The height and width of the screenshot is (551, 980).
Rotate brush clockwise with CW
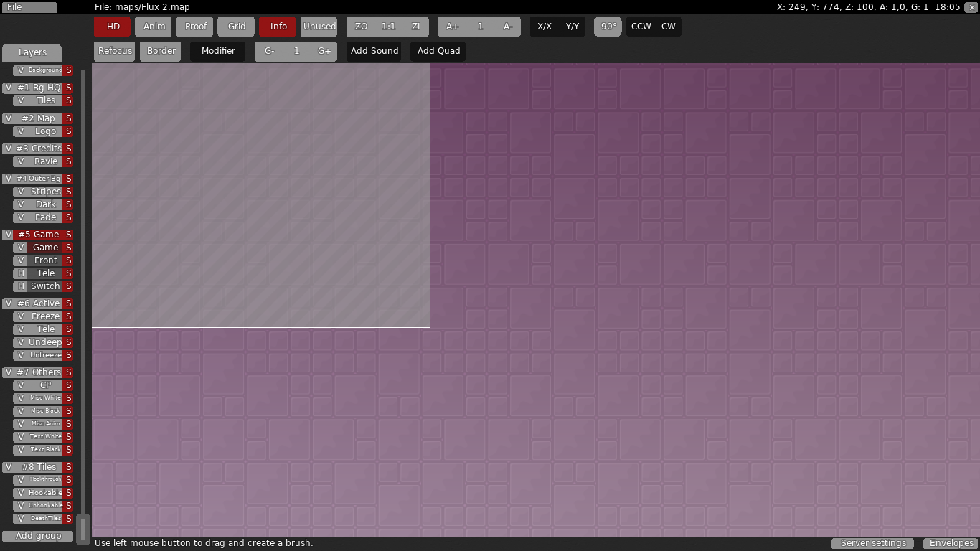click(x=668, y=27)
